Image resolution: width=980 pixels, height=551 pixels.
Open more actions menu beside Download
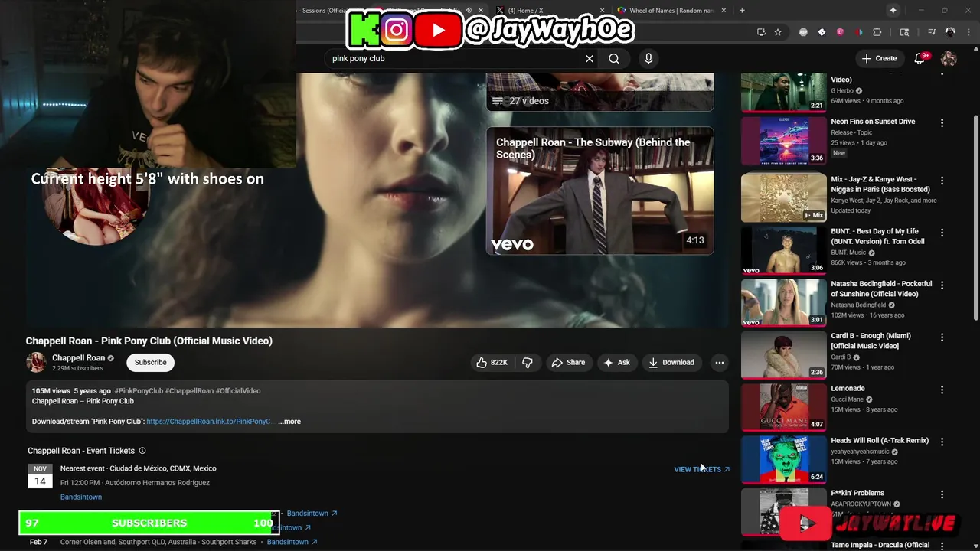(x=719, y=363)
